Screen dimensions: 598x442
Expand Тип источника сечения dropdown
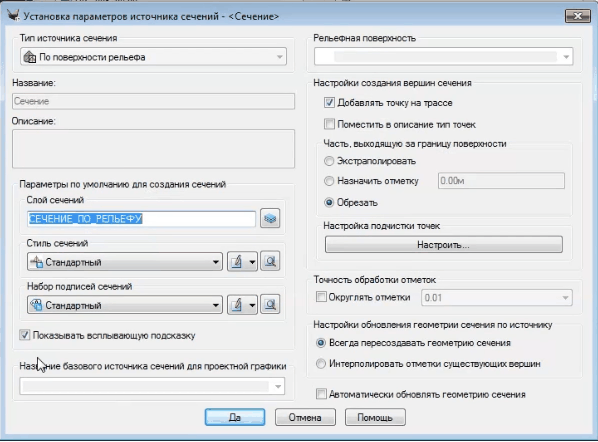pyautogui.click(x=153, y=57)
